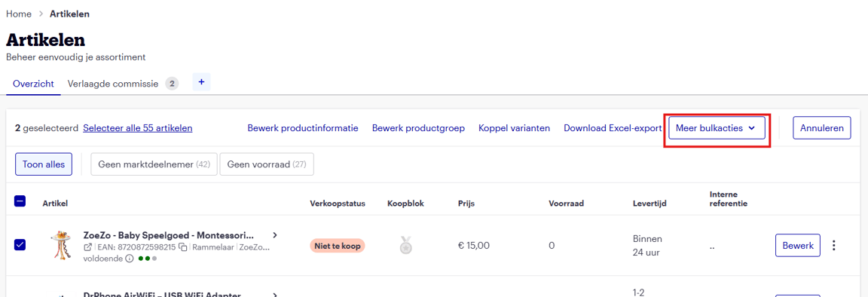Click Bewerk productinformatie

303,128
